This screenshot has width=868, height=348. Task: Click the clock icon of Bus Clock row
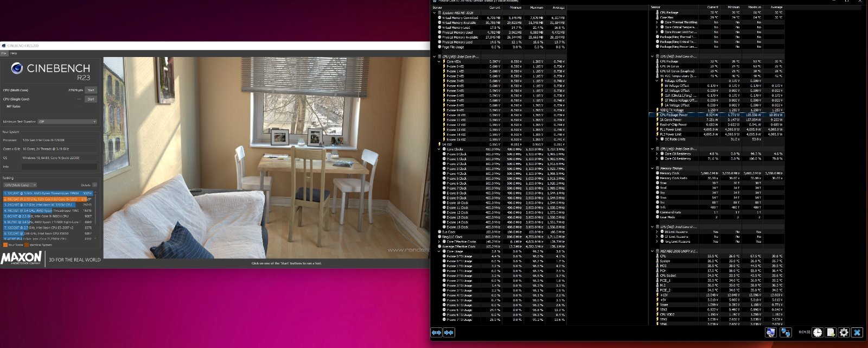[x=439, y=232]
